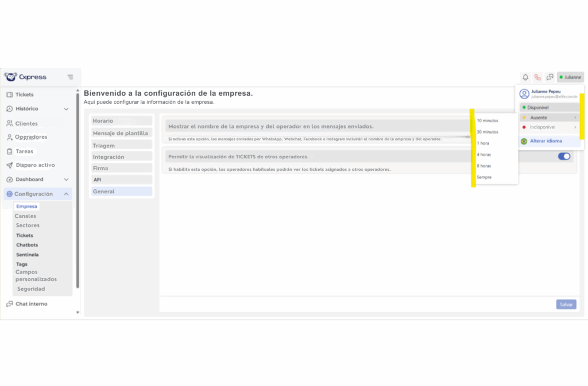Screen dimensions: 588x386
Task: Click the Tareas clipboard icon
Action: 10,151
